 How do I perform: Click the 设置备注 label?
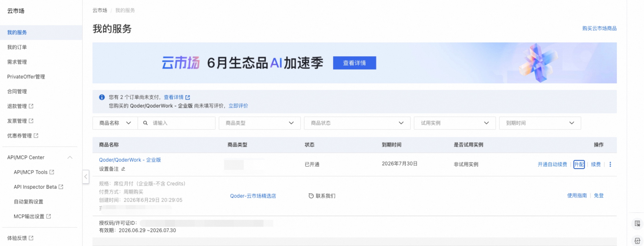coord(109,169)
